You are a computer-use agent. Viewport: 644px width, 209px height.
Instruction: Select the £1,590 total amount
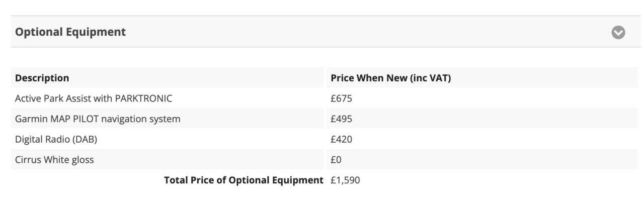[345, 180]
